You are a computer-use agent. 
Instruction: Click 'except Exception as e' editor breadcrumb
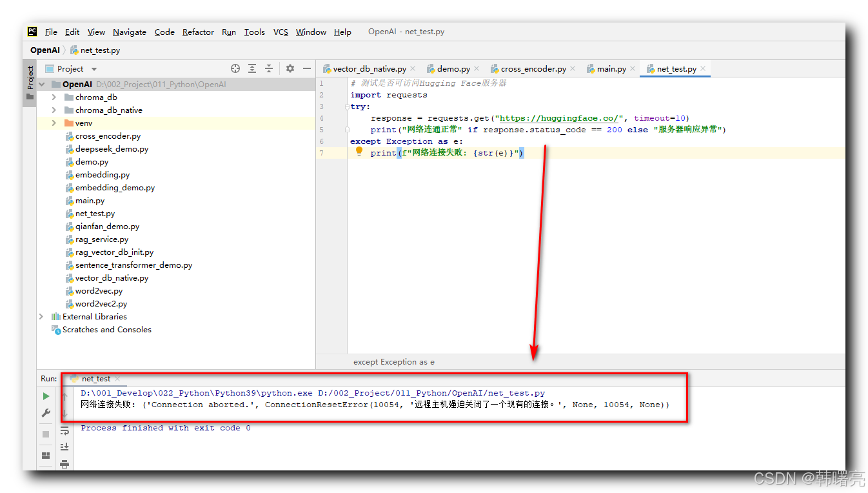click(394, 362)
